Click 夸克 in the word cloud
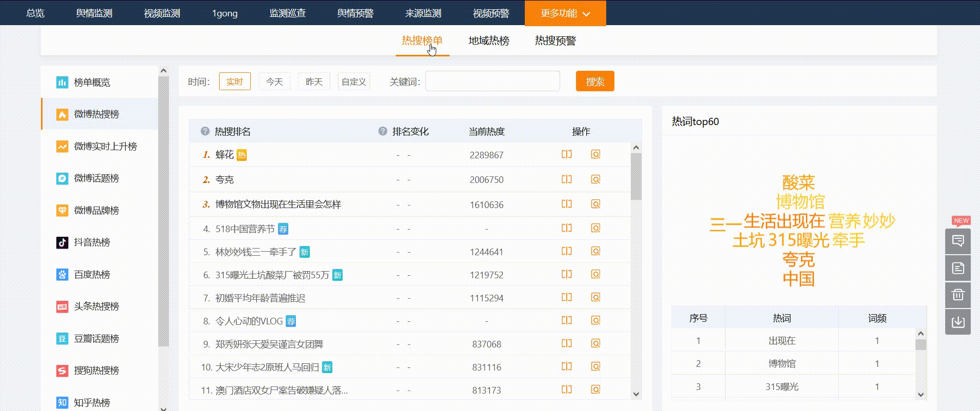The width and height of the screenshot is (980, 411). [799, 259]
